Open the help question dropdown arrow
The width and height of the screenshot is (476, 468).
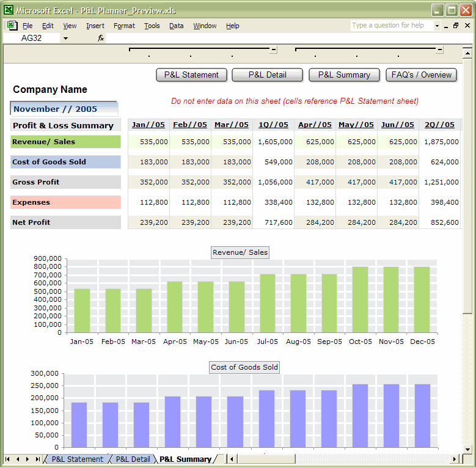[437, 26]
